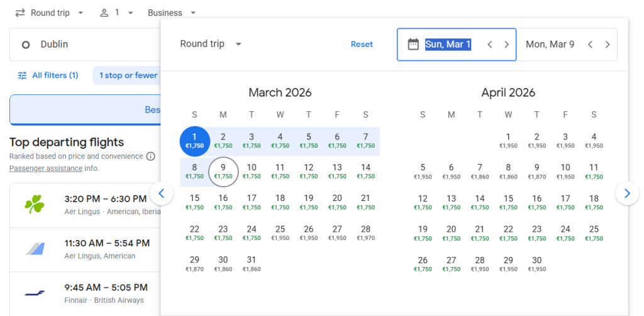Open Round trip dropdown in calendar panel
Viewport: 644px width, 316px height.
point(211,44)
